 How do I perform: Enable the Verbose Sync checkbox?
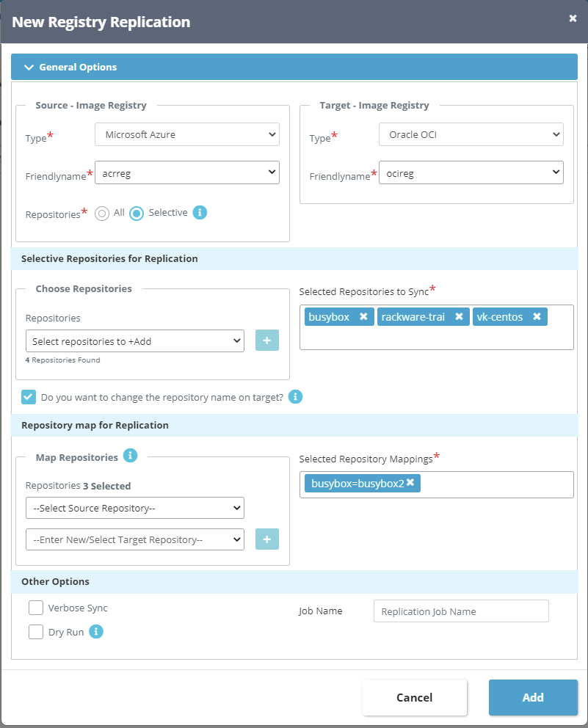point(36,608)
